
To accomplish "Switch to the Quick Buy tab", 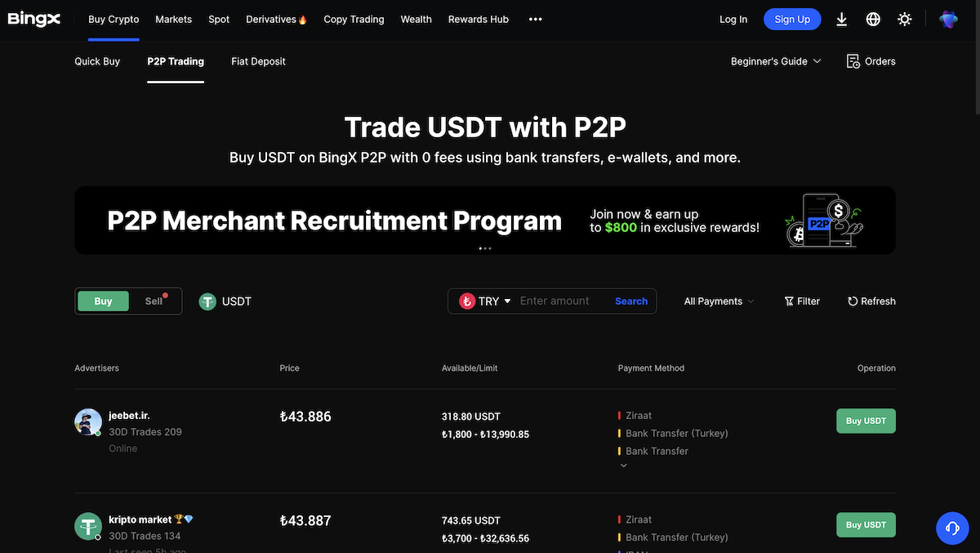I will (96, 60).
